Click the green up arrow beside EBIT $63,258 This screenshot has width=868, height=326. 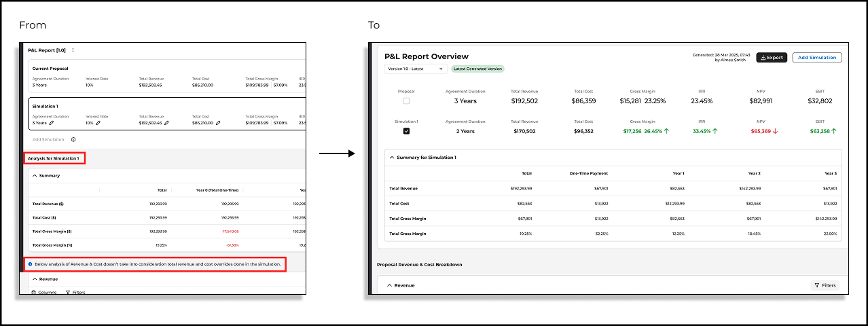coord(834,131)
